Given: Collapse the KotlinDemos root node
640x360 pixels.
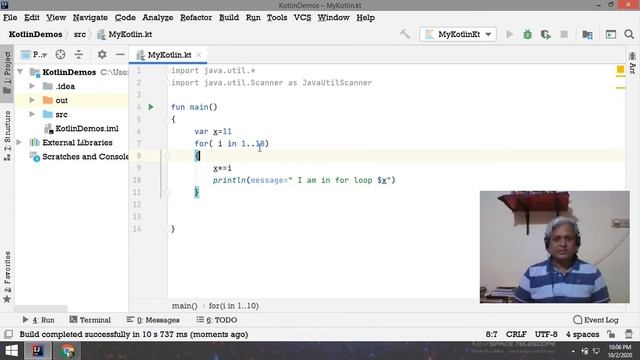Looking at the screenshot, I should [x=20, y=72].
